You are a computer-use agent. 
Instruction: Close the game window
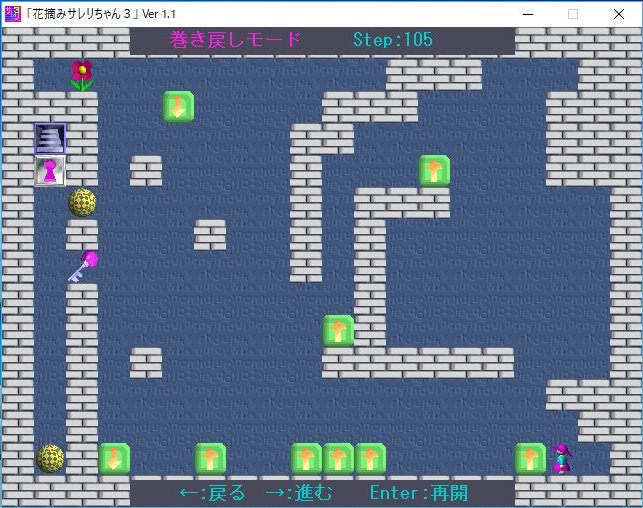pos(619,13)
